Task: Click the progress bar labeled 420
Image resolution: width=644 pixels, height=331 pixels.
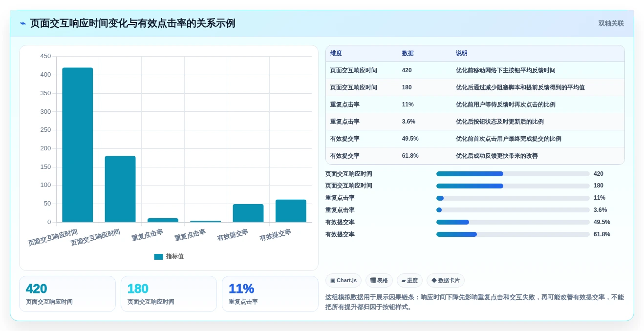Action: [x=513, y=174]
